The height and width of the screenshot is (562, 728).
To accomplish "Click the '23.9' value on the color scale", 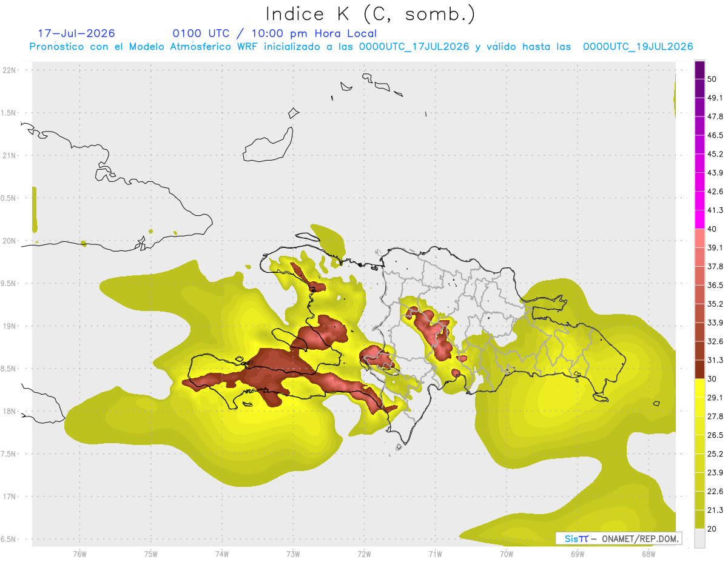I will point(715,472).
